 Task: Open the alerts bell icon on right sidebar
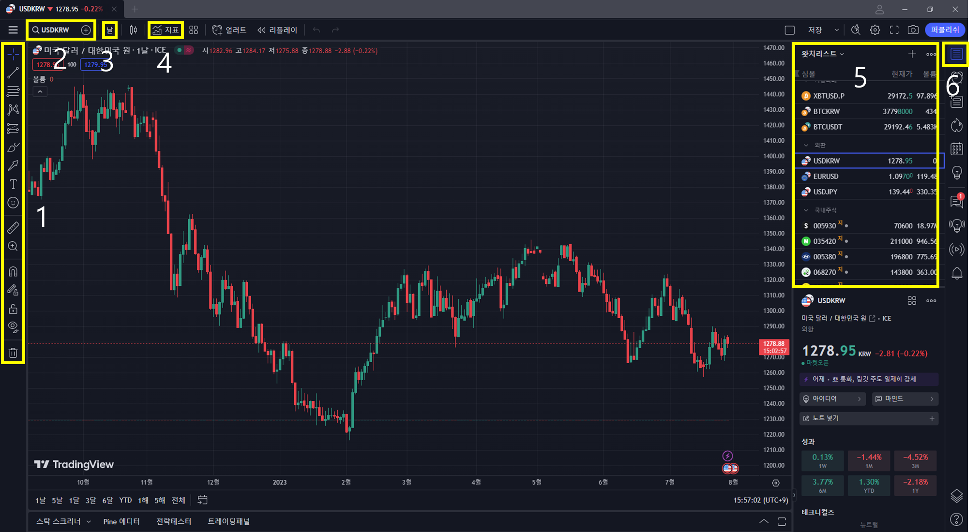click(x=957, y=274)
